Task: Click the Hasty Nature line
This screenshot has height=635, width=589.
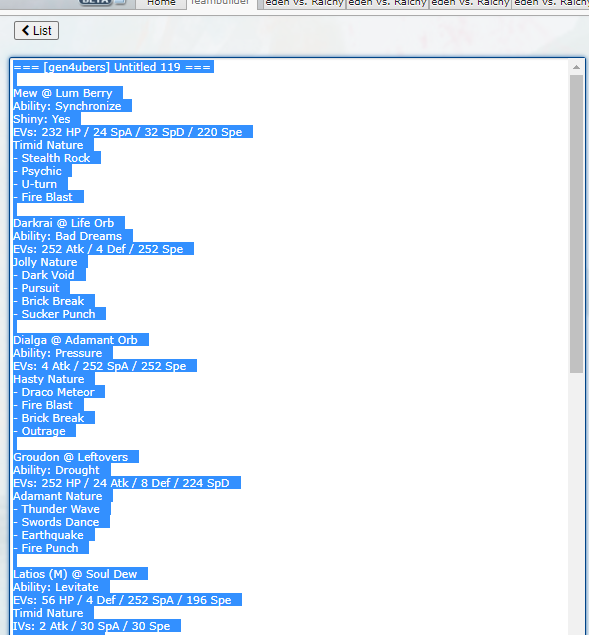Action: tap(49, 379)
